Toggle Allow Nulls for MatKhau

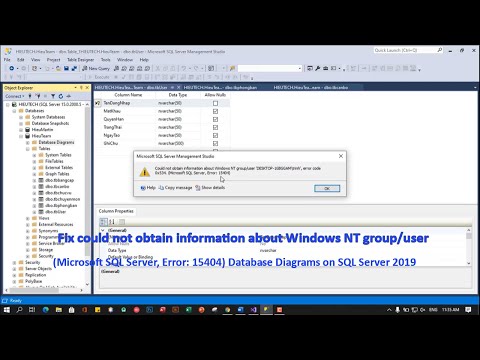[215, 111]
